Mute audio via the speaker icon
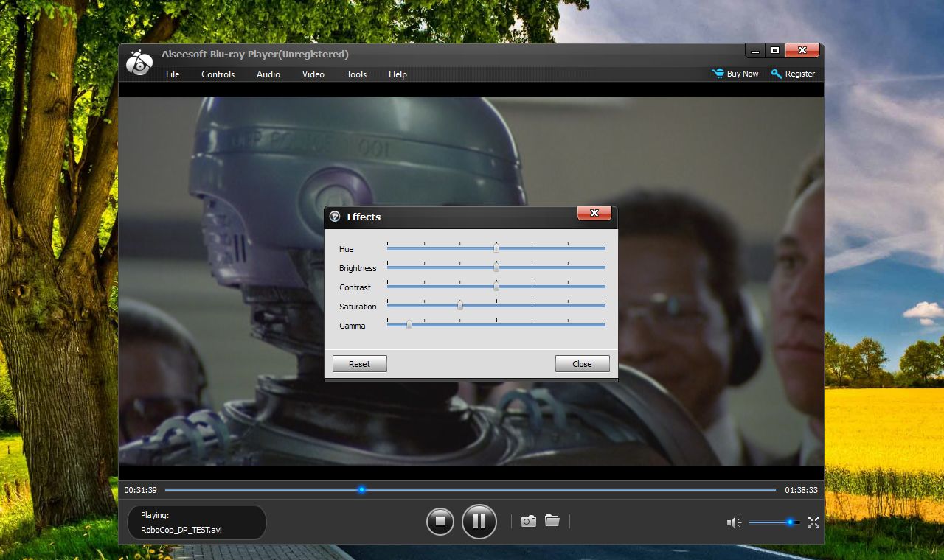Screen dimensions: 944x560 tap(734, 522)
